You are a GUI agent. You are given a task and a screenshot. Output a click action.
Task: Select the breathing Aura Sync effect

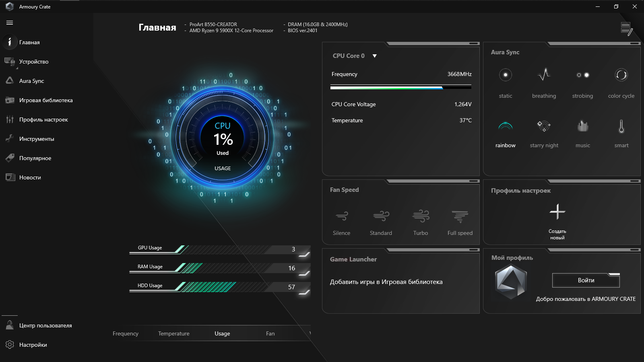tap(543, 82)
